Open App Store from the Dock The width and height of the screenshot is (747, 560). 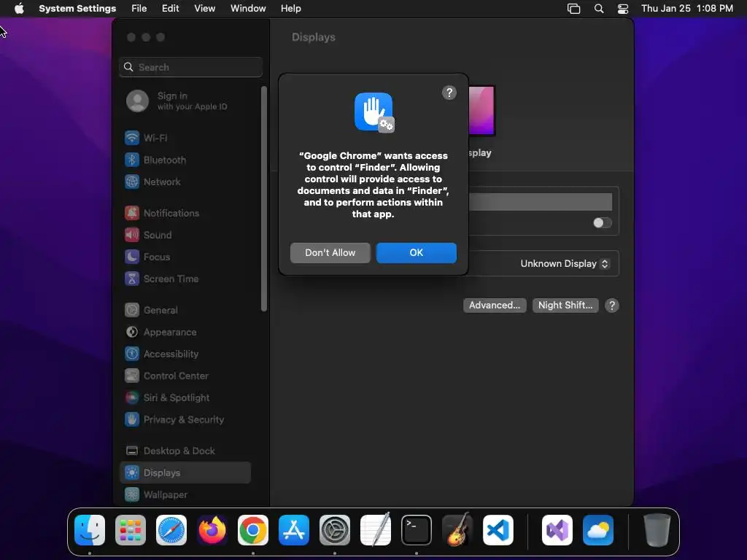click(x=294, y=530)
